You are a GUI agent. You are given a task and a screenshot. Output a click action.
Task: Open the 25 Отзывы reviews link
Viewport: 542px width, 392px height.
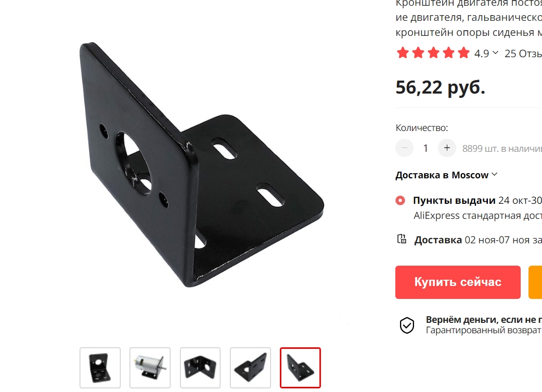tap(523, 54)
